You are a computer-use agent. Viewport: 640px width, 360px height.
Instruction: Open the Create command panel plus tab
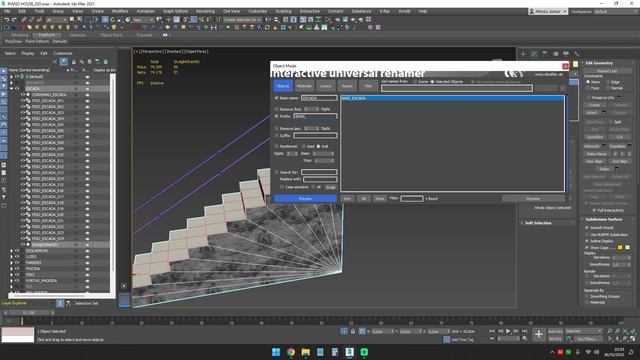click(x=523, y=53)
